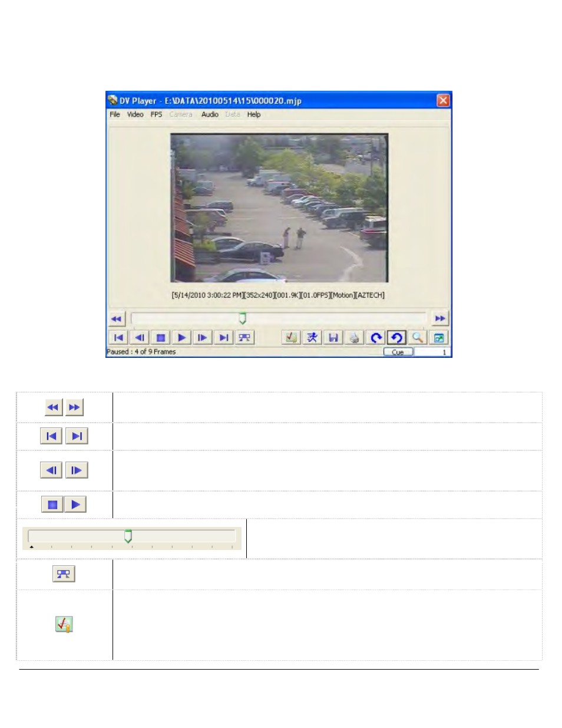Open the Audio menu
The image size is (562, 728).
(210, 114)
